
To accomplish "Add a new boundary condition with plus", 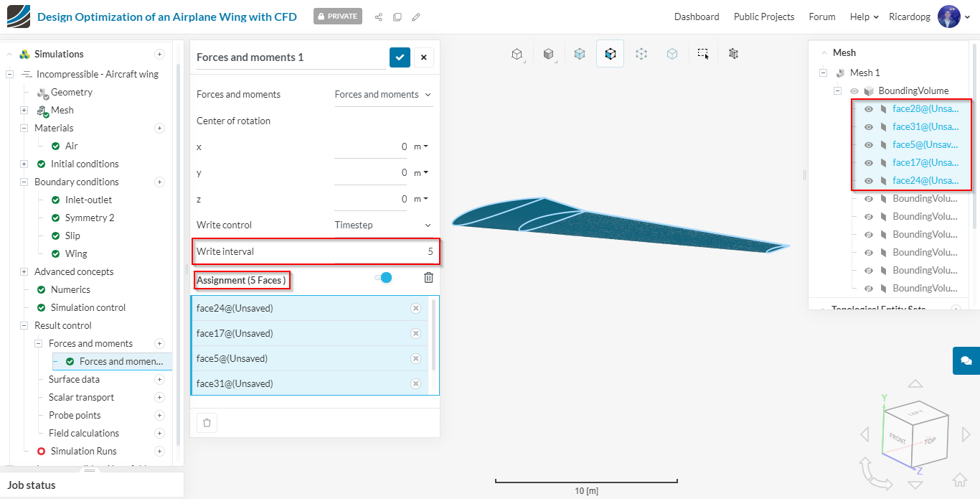I will tap(159, 182).
